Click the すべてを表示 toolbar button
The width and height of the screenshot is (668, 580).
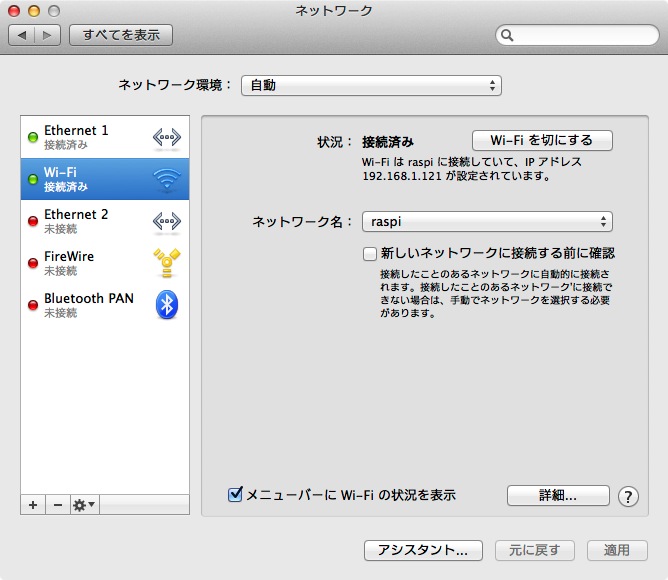tap(121, 35)
